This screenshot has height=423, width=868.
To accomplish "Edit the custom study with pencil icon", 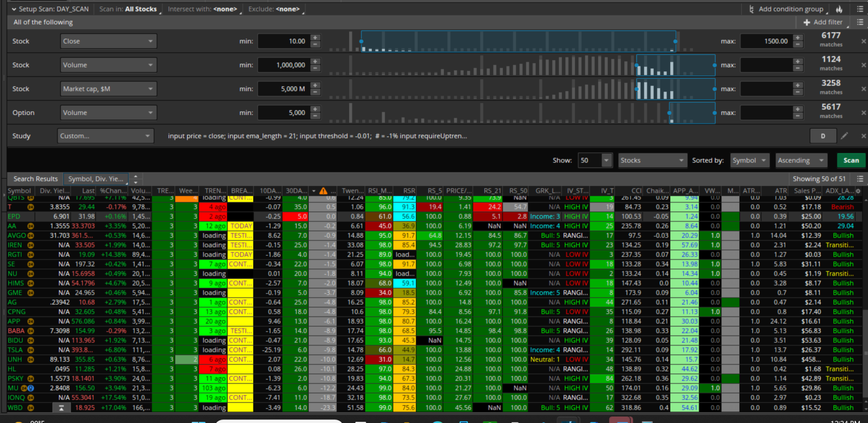I will 844,136.
